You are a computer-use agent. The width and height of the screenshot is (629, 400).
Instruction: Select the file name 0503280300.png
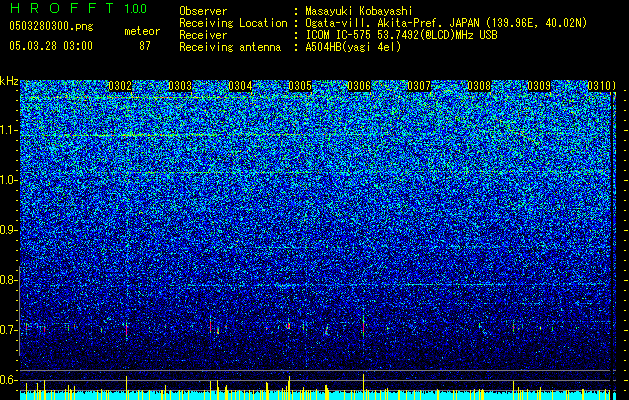tap(51, 27)
